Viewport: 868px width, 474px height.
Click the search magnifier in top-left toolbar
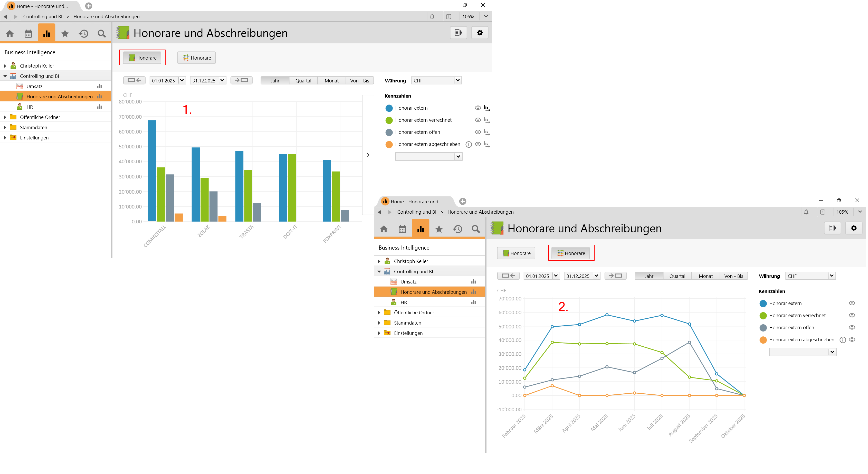(x=101, y=33)
